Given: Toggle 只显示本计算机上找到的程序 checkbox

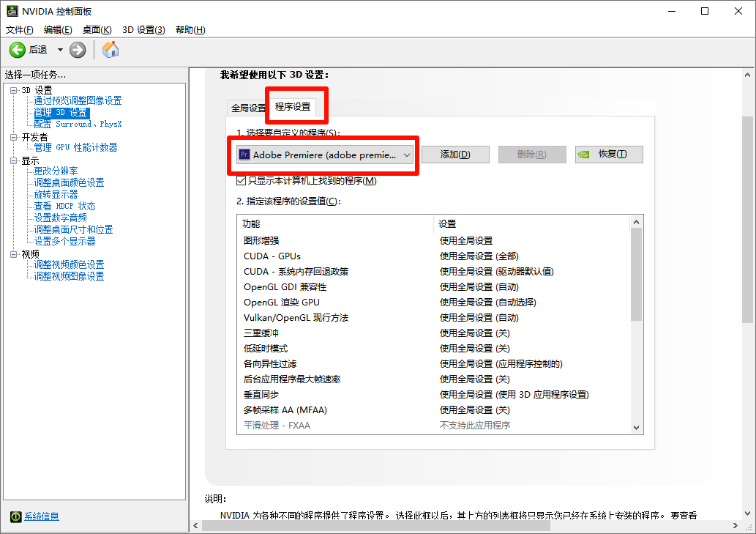Looking at the screenshot, I should tap(241, 181).
